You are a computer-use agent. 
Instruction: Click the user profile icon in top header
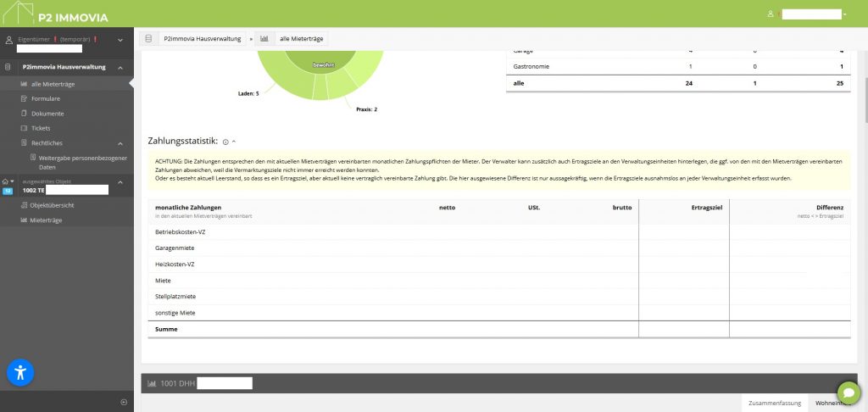point(771,14)
